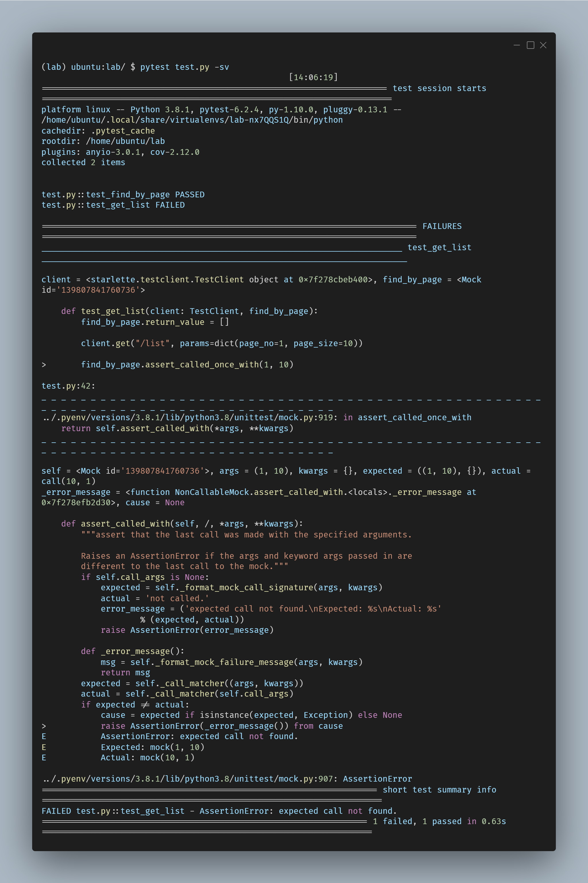Click the 'rootdir: /home/ubuntu/lab' line
Viewport: 588px width, 883px height.
click(103, 141)
